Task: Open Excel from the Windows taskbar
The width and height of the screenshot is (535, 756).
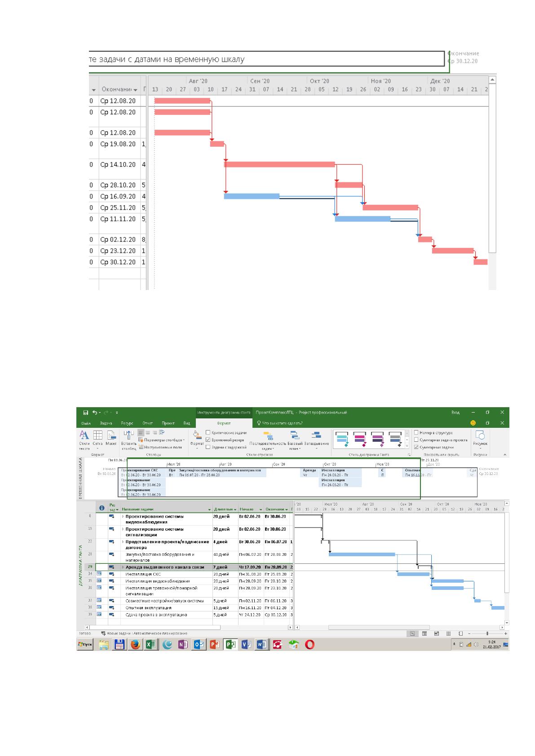Action: (x=151, y=645)
